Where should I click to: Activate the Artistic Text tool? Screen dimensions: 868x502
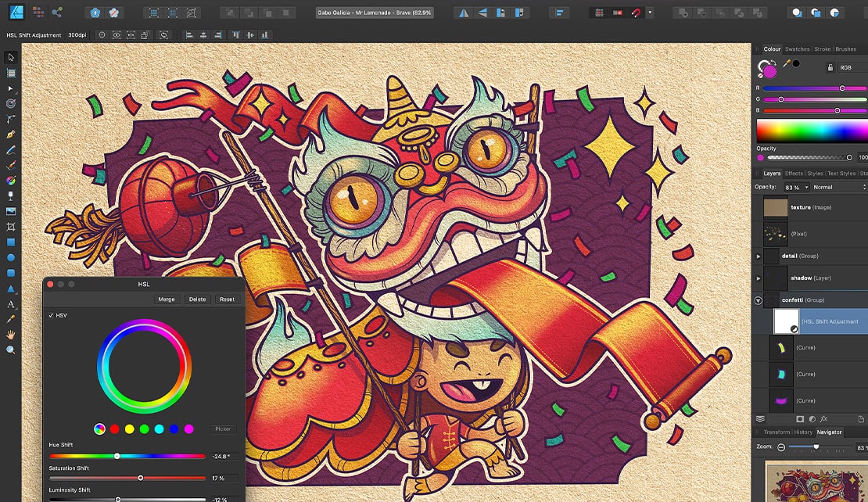(x=11, y=303)
